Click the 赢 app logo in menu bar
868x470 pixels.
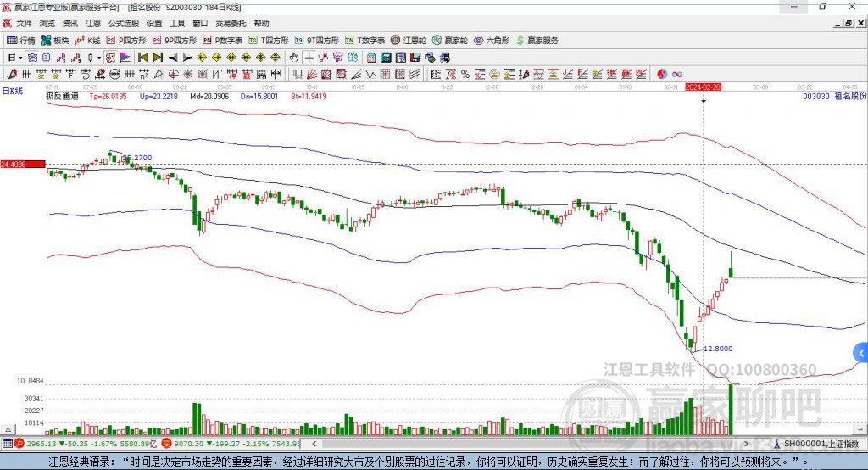coord(7,23)
